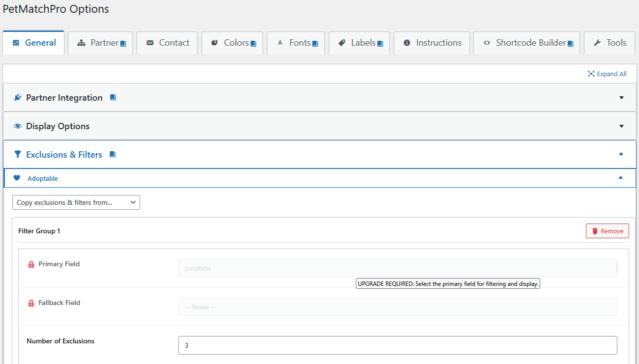Viewport: 639px width, 364px height.
Task: Click the heart icon beside Adoptable
Action: (x=17, y=178)
